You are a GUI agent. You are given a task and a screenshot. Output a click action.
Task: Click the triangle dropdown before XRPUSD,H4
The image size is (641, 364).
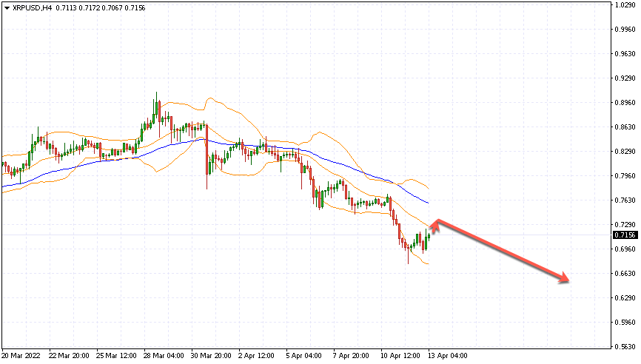7,7
